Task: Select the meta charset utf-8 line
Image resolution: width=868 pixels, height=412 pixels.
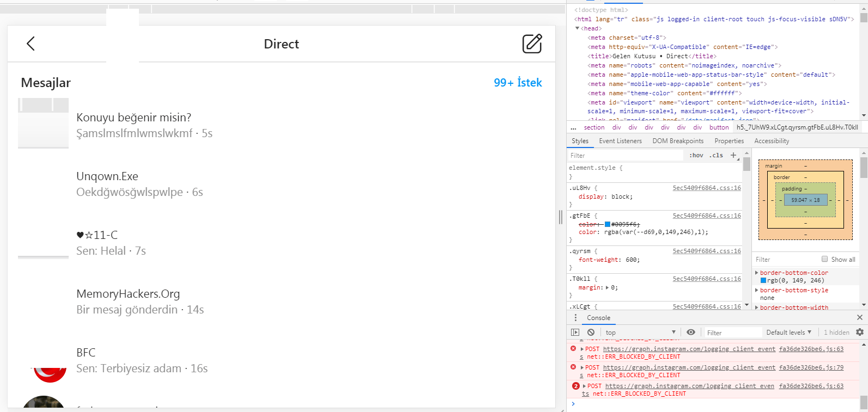Action: pos(627,38)
